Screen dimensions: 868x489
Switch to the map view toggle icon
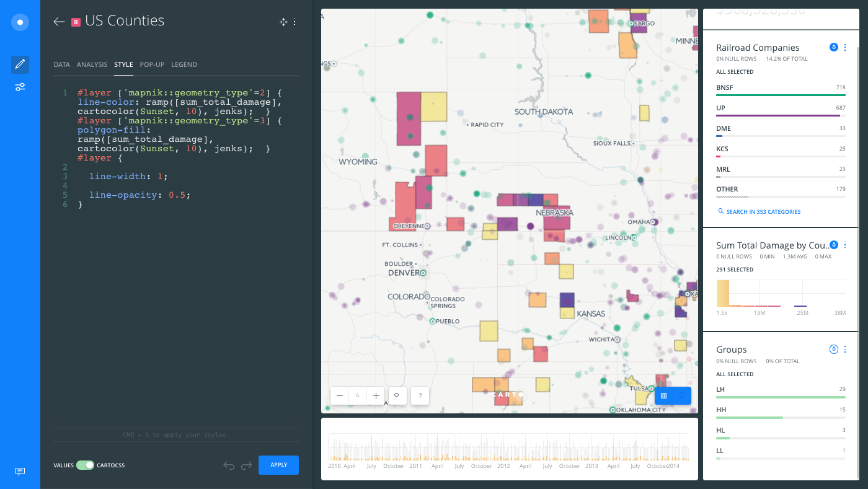[663, 395]
